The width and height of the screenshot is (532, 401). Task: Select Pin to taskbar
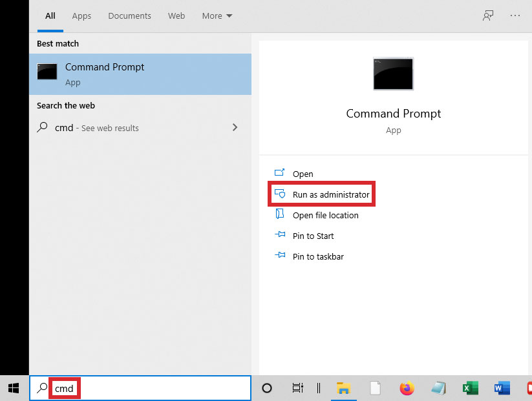318,256
